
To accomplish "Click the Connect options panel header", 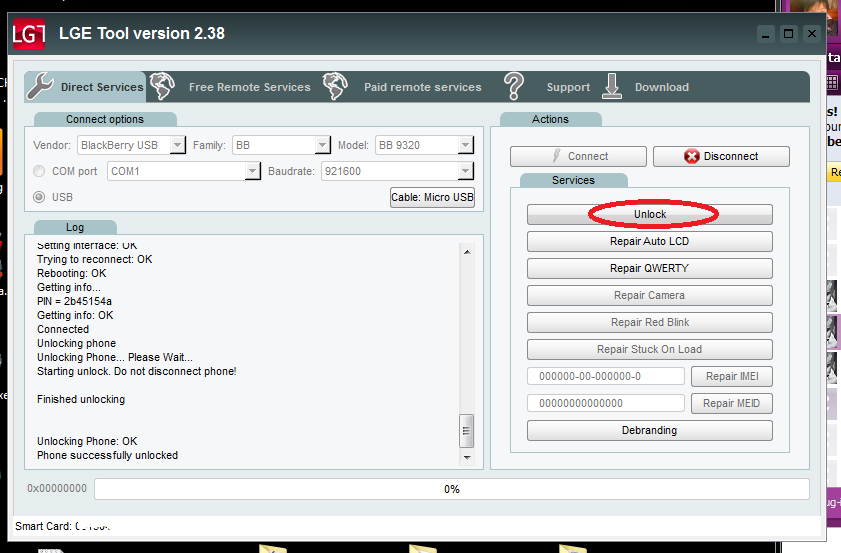I will point(105,119).
